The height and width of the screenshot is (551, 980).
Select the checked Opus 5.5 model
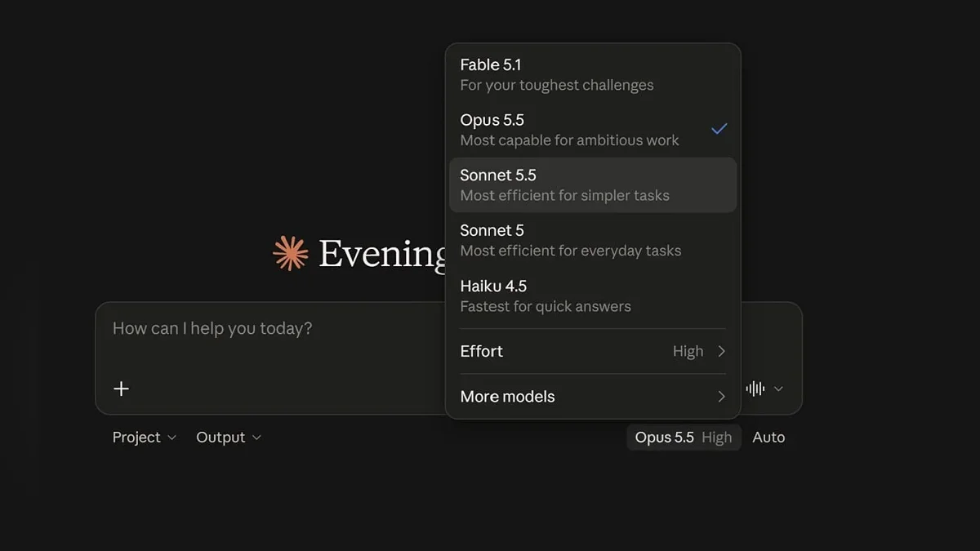click(x=593, y=129)
